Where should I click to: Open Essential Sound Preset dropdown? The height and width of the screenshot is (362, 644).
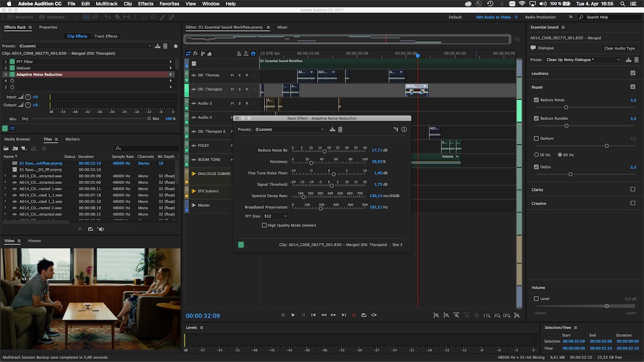(583, 60)
